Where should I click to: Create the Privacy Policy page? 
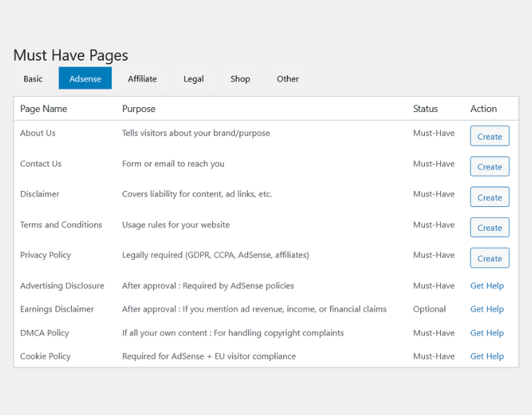coord(490,258)
